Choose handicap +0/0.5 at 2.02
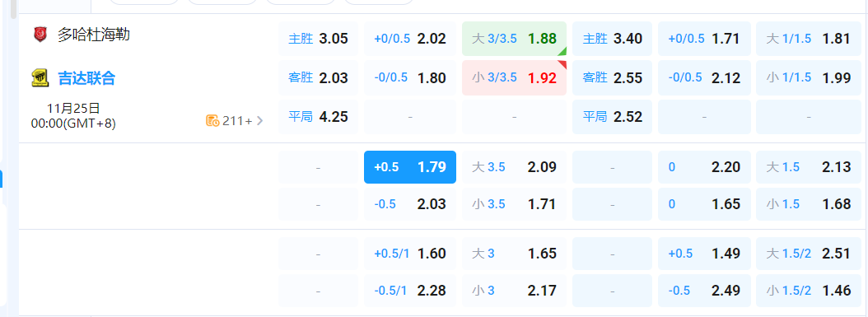This screenshot has height=317, width=868. pos(410,39)
